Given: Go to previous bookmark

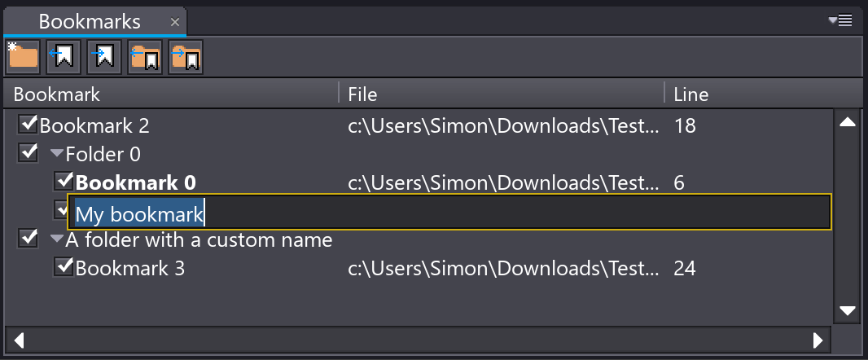Looking at the screenshot, I should [64, 57].
